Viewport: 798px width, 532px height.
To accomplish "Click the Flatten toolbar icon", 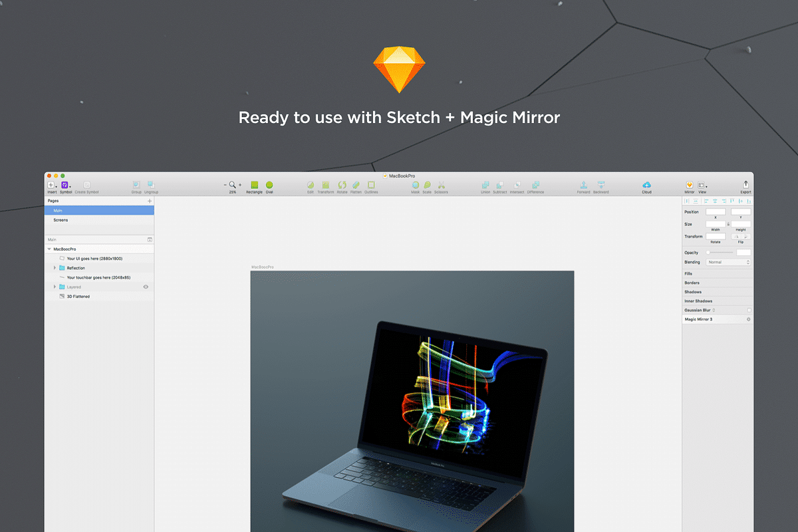I will (x=356, y=185).
